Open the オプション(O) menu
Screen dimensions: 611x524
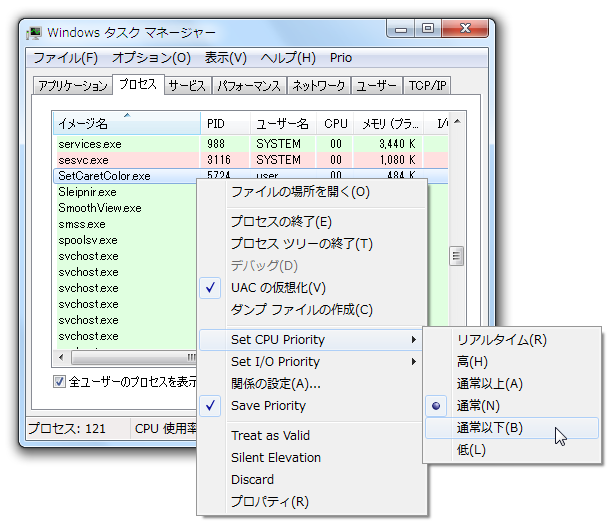tap(151, 58)
